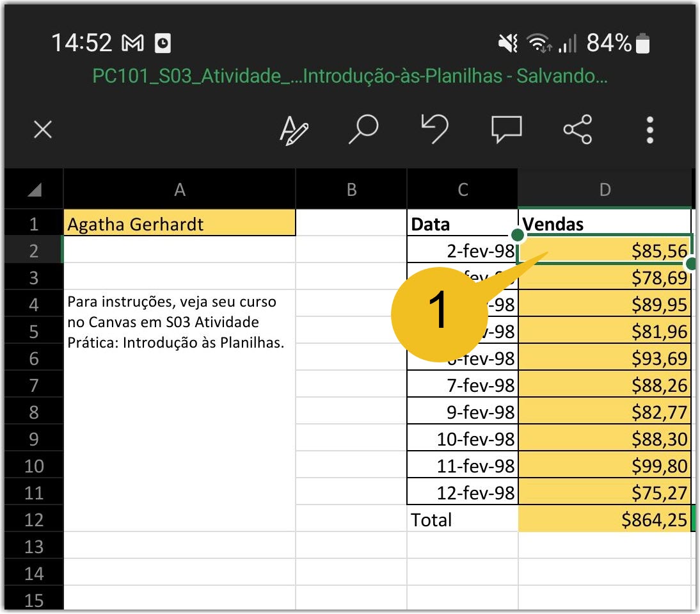
Task: Select the $88,26 cell
Action: click(605, 385)
